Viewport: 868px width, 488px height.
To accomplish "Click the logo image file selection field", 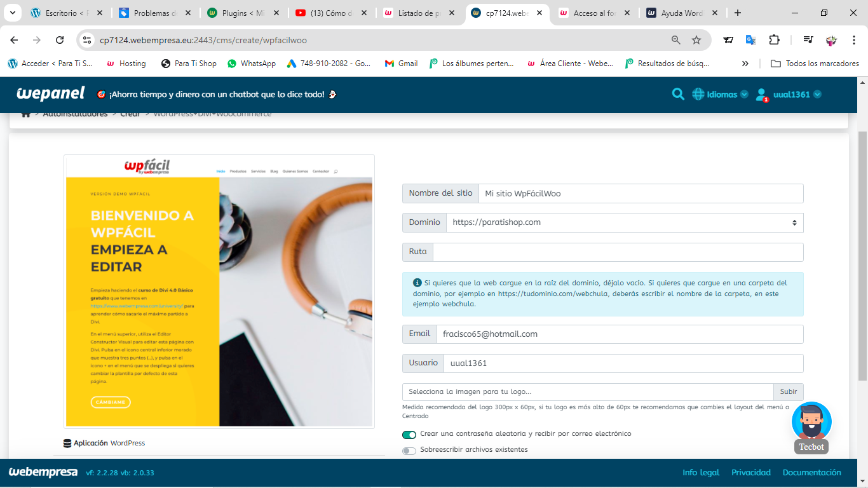I will tap(588, 391).
